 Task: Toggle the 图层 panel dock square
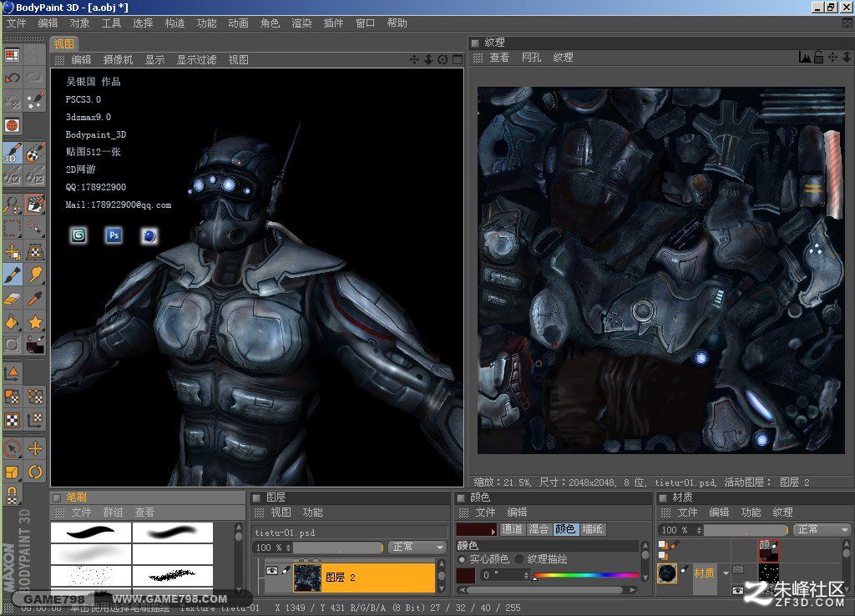tap(256, 497)
